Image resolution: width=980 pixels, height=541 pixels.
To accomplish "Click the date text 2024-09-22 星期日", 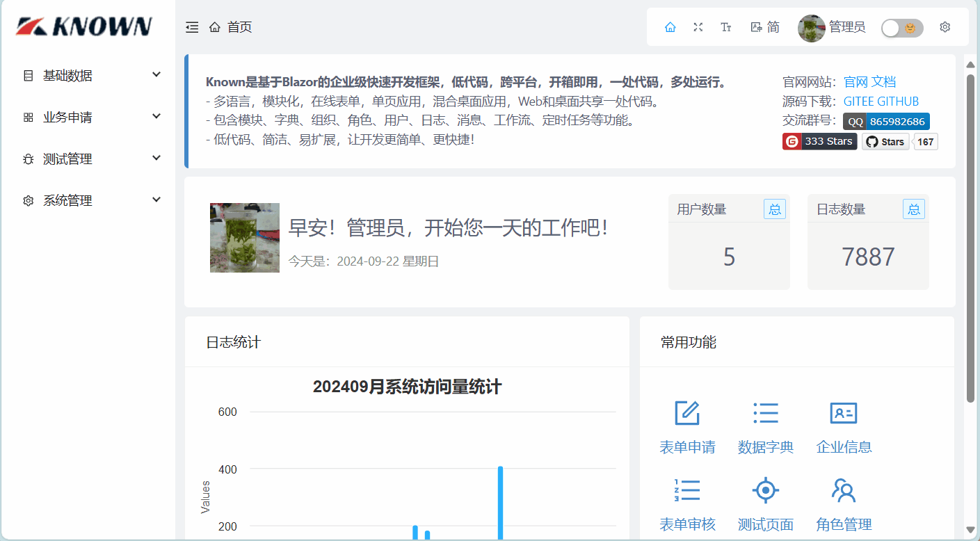I will point(388,261).
